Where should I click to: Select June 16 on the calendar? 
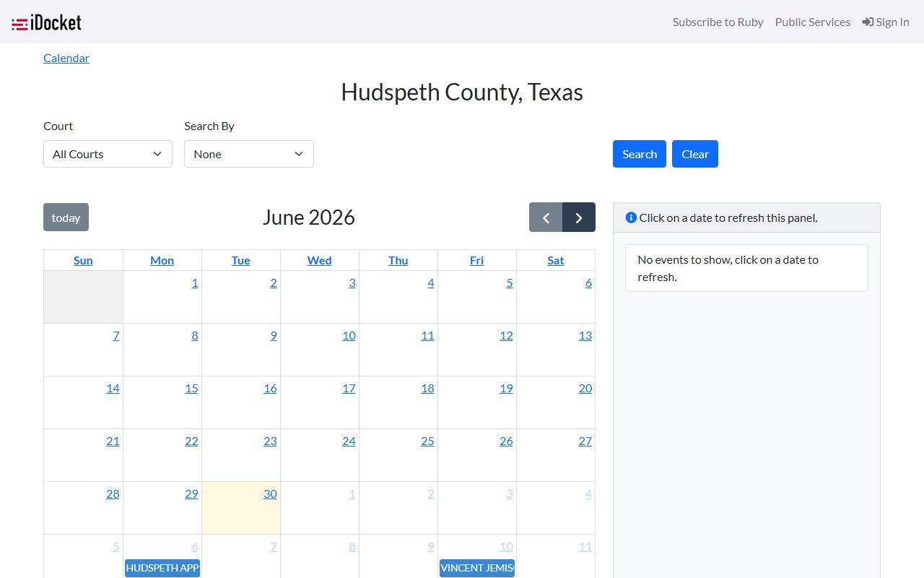click(270, 388)
